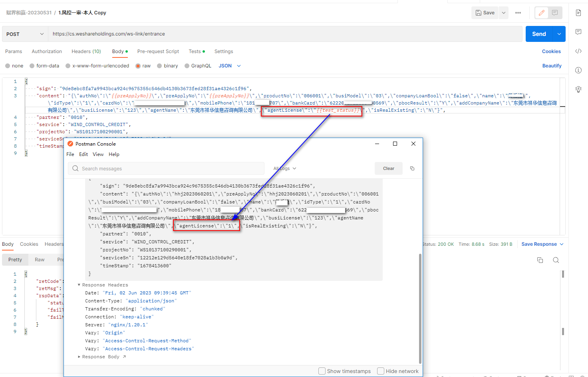Open the View menu in Postman Console

[98, 154]
